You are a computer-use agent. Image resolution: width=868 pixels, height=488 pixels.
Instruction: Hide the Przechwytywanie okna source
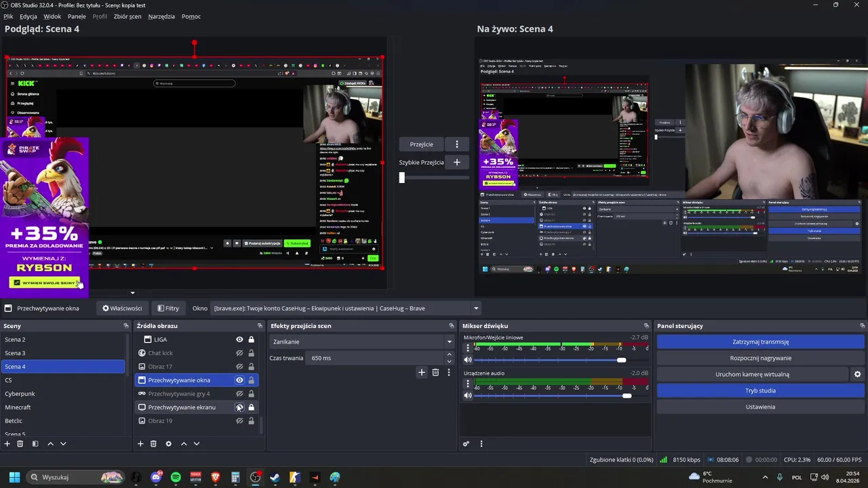pyautogui.click(x=239, y=380)
